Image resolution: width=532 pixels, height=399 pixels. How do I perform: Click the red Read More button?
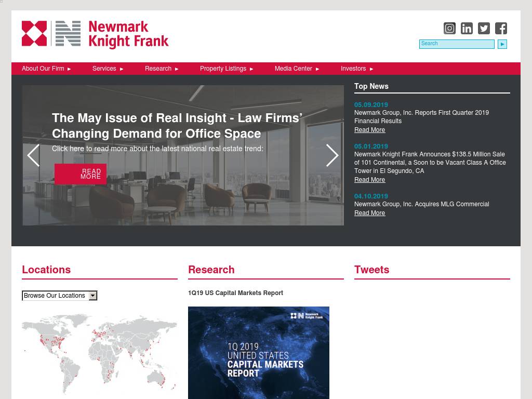coord(81,174)
